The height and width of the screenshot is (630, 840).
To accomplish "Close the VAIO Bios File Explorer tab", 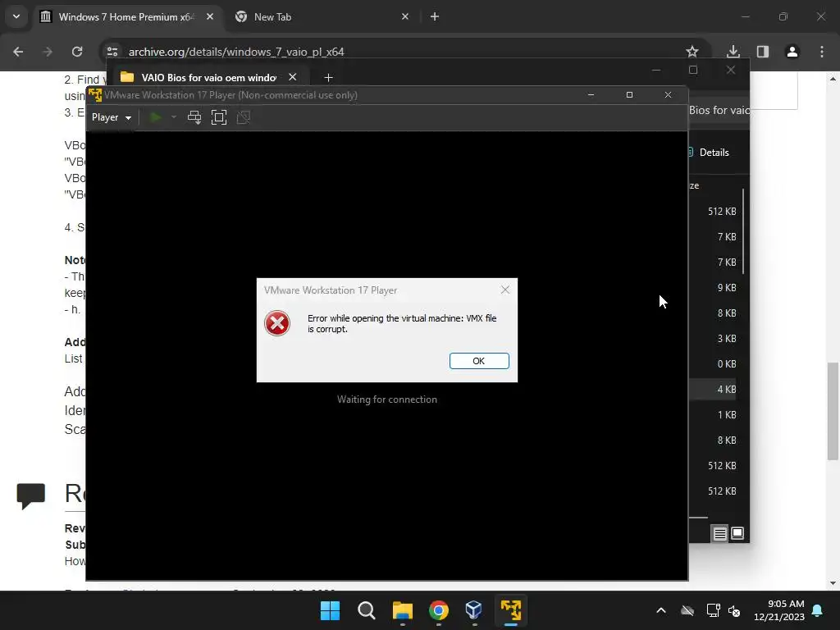I will [293, 77].
